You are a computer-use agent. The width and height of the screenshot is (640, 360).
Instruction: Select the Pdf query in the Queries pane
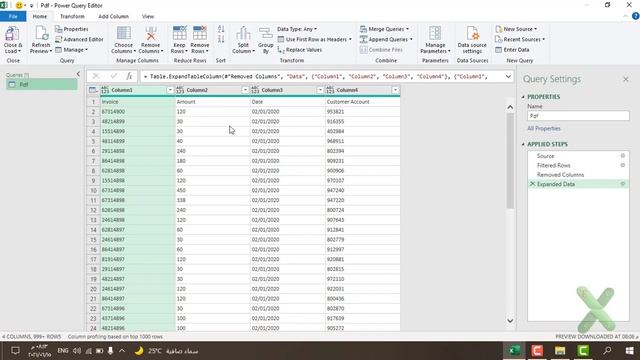41,84
